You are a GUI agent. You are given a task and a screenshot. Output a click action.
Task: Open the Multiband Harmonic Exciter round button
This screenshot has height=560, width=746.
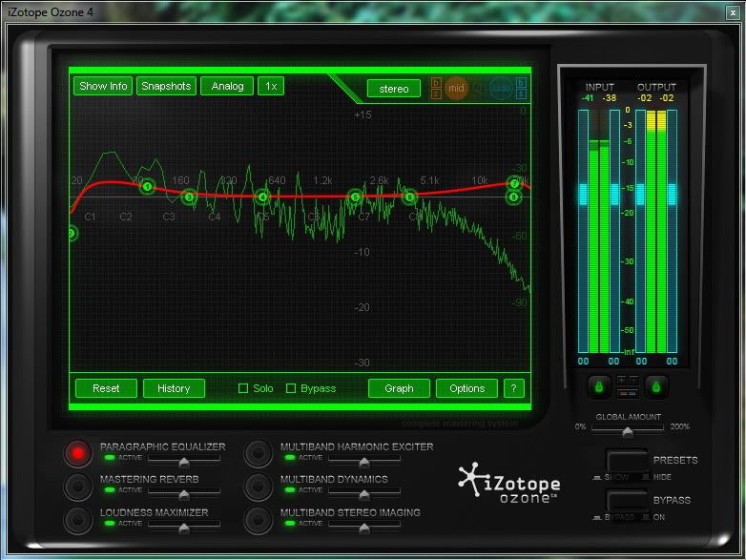258,453
